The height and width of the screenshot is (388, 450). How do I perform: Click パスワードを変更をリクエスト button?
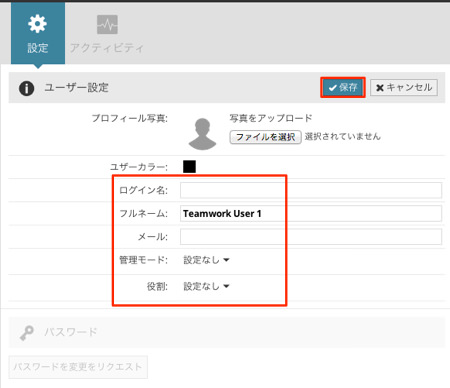(78, 367)
